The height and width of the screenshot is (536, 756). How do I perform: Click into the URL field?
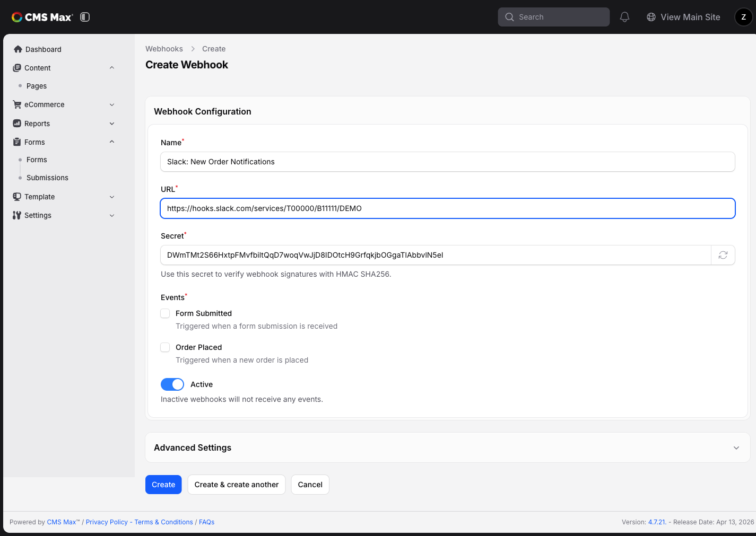tap(448, 208)
